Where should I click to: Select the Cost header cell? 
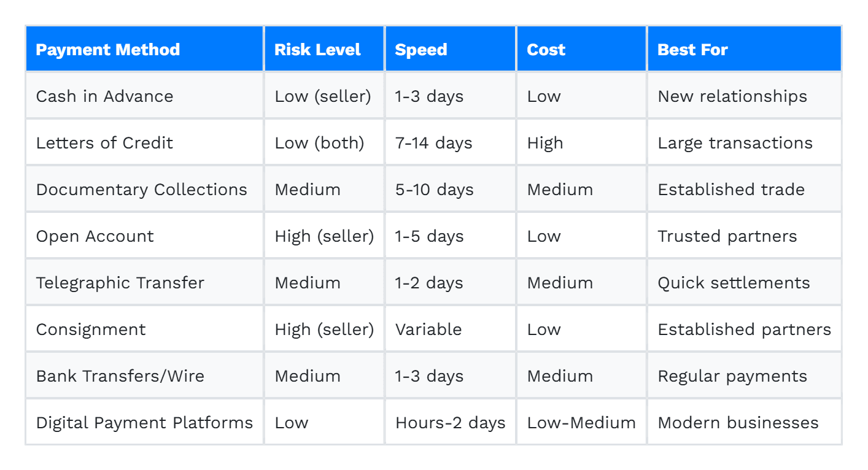582,49
